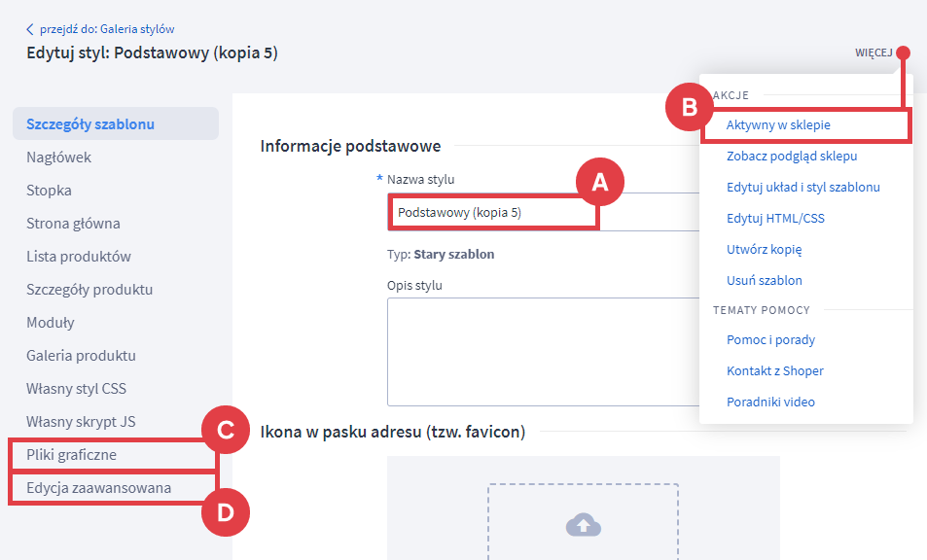Open 'Poradniki video' help topic
Screen dimensions: 927x560
click(770, 402)
